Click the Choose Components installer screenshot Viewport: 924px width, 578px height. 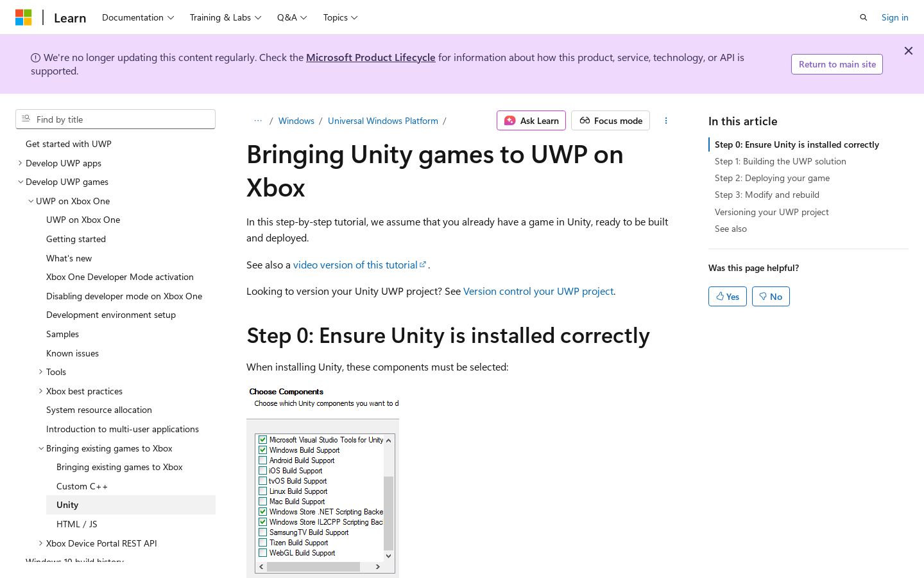click(x=323, y=480)
